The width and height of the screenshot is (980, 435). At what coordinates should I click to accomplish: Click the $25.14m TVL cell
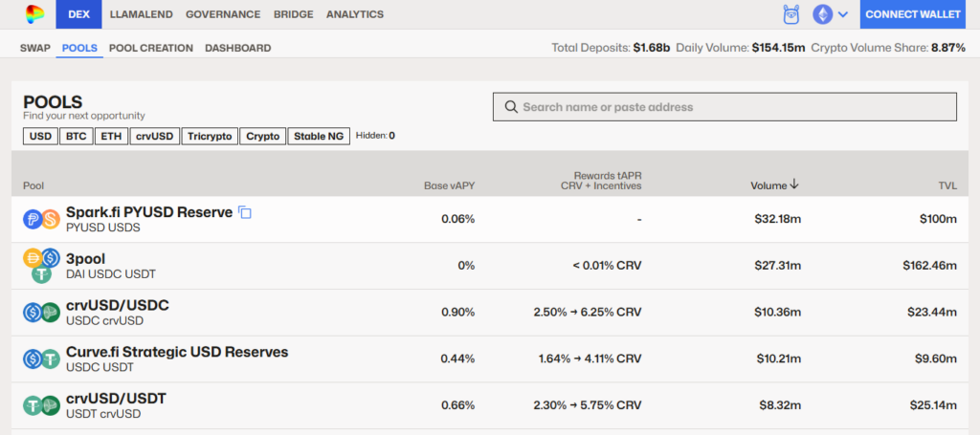[934, 405]
